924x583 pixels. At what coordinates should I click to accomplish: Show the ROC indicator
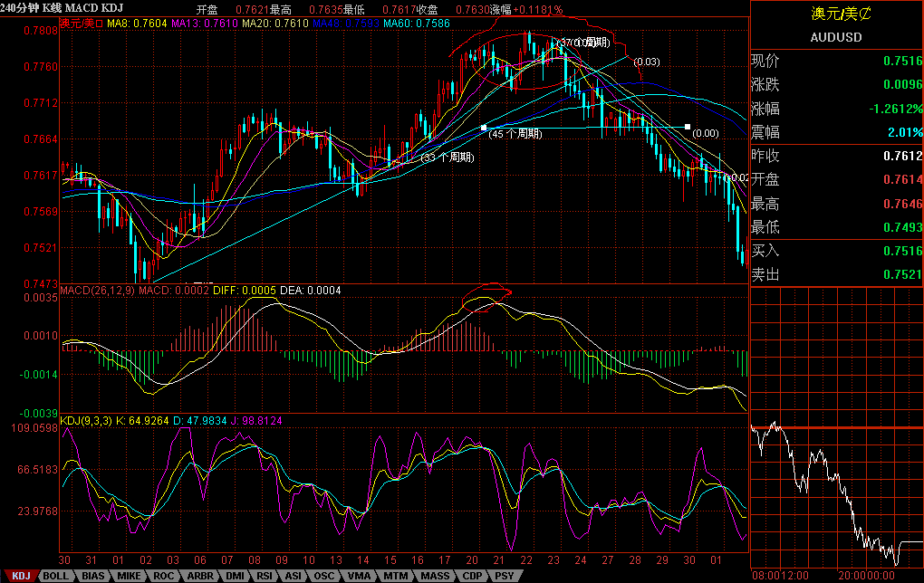point(163,576)
